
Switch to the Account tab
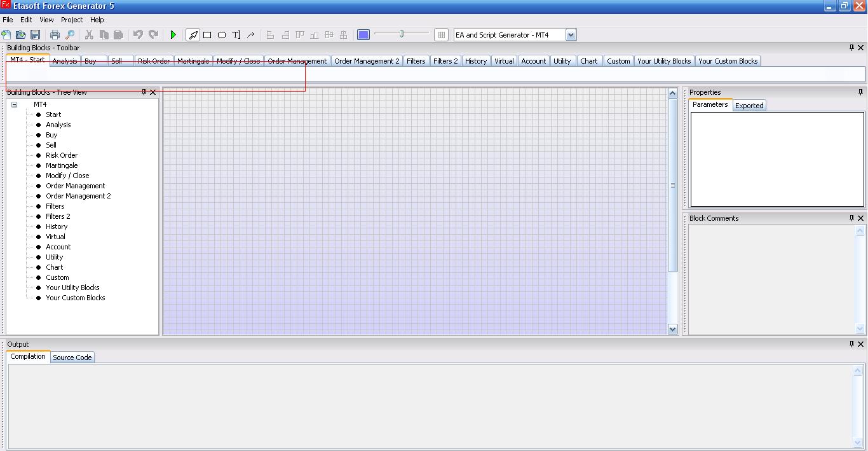[x=534, y=61]
